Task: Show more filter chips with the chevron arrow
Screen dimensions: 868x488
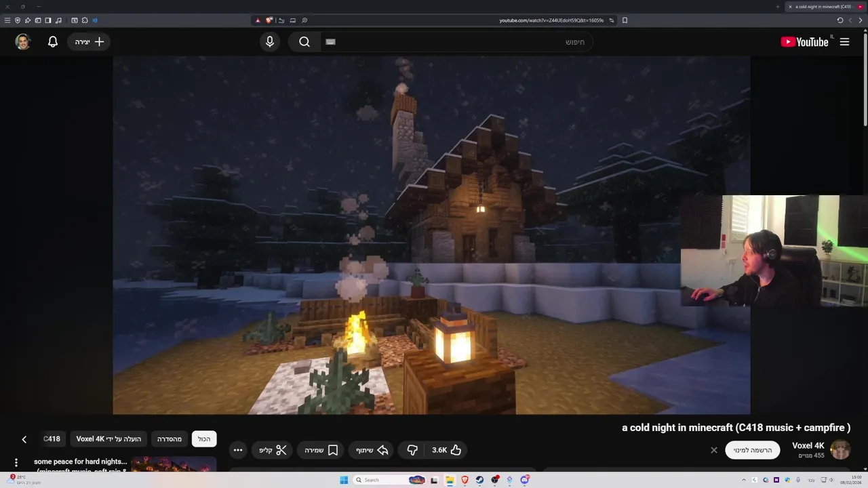Action: (x=24, y=439)
